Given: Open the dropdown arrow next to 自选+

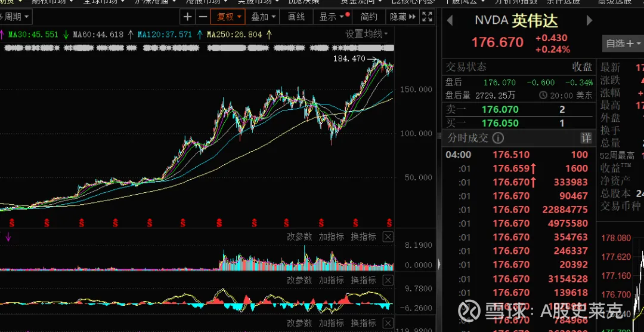Looking at the screenshot, I should (638, 43).
